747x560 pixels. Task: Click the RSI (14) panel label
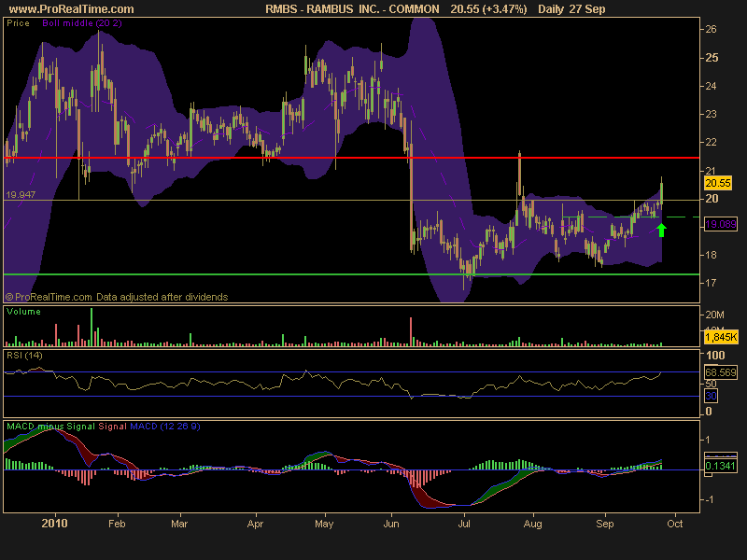[x=24, y=356]
